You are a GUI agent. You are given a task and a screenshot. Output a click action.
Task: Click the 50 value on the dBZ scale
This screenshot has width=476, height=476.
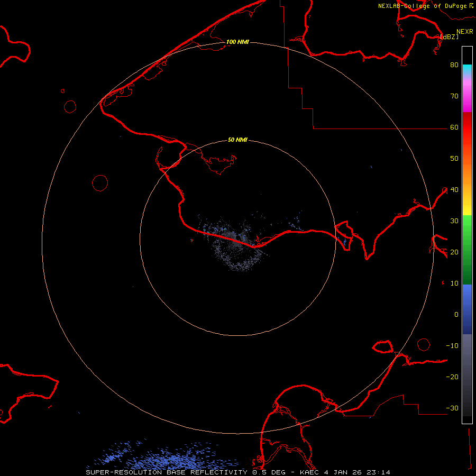[x=454, y=159]
